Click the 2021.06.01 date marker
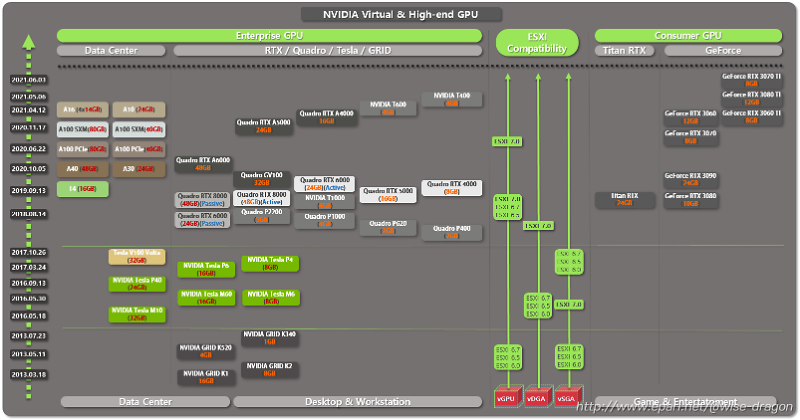The width and height of the screenshot is (800, 420). (29, 80)
